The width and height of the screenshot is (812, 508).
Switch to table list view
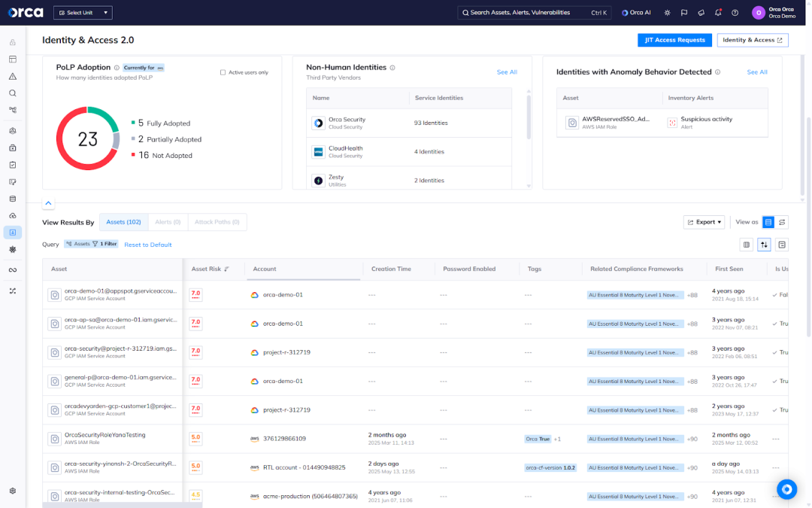pos(768,222)
